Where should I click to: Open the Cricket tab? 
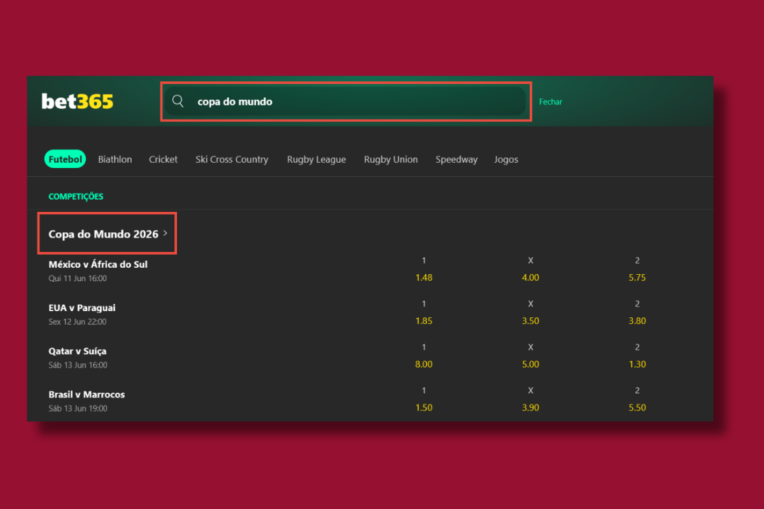coord(163,159)
